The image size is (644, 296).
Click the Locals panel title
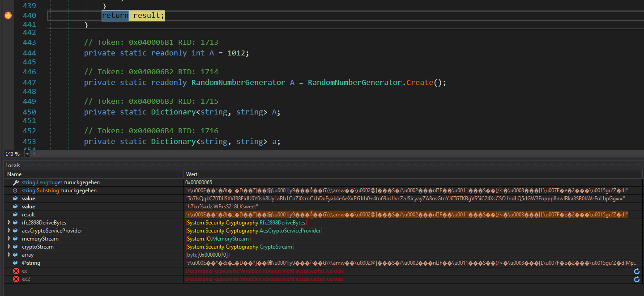13,165
